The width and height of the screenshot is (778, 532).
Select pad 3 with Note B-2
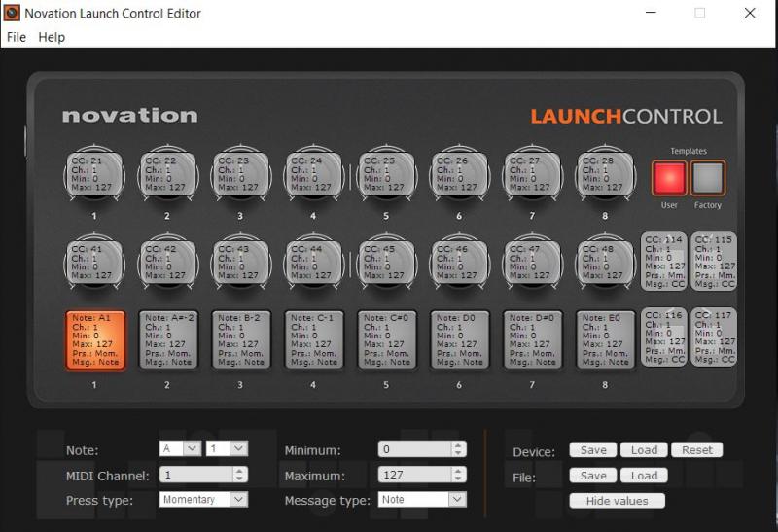point(240,340)
